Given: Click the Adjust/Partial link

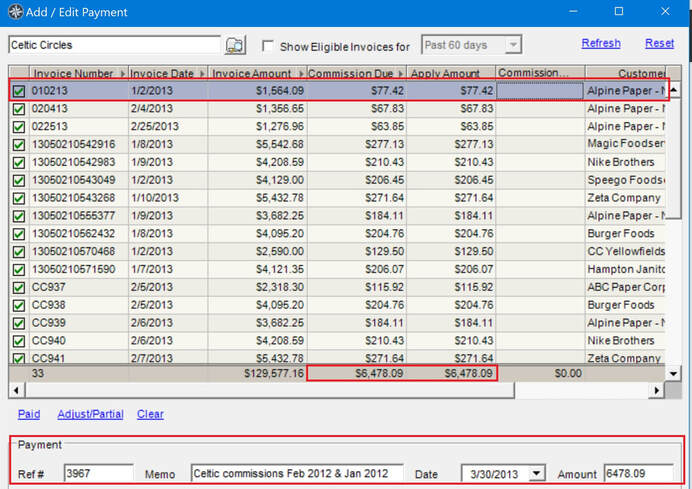Looking at the screenshot, I should click(x=90, y=414).
